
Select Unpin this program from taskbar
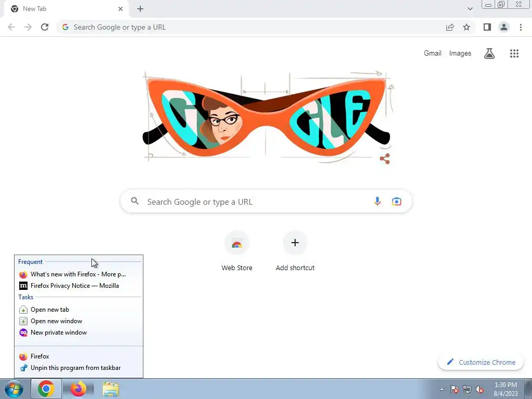point(79,368)
